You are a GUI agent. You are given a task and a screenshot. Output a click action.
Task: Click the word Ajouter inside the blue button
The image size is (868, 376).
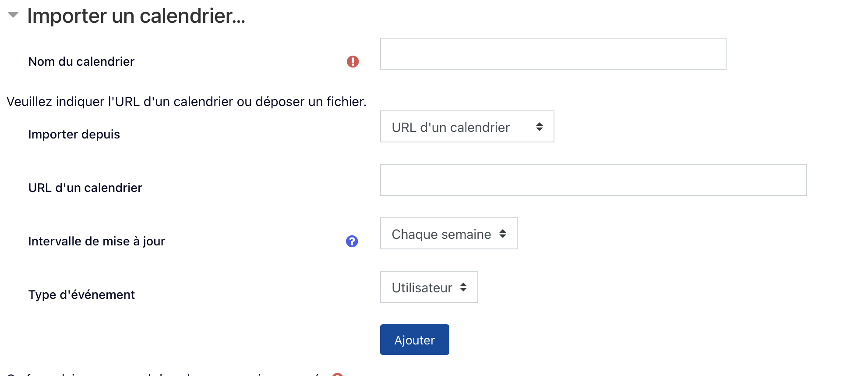tap(414, 340)
